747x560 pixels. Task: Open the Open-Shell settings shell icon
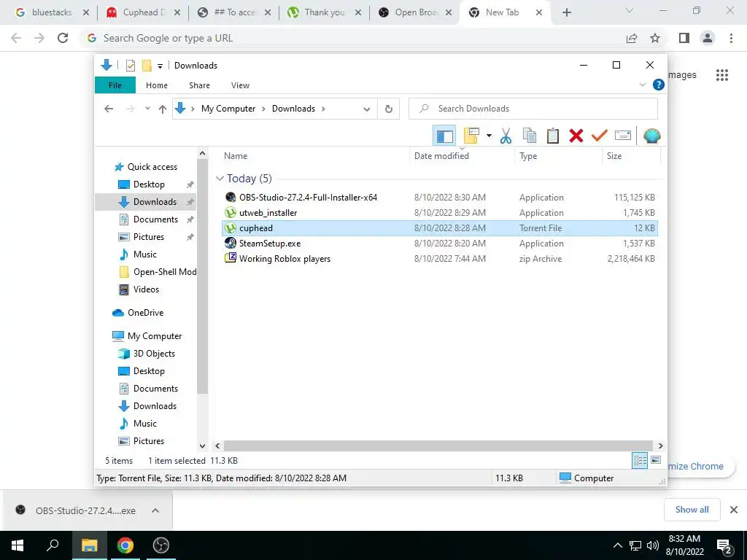651,136
